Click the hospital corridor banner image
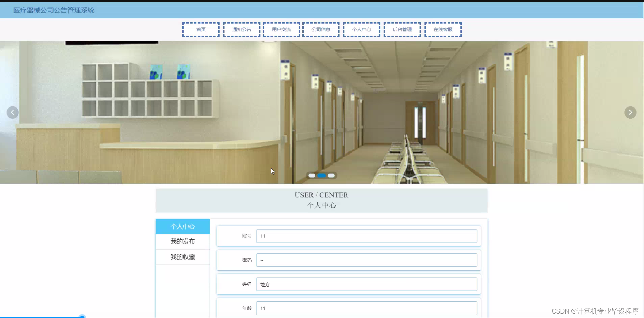Screen dimensions: 644x318 coord(322,112)
